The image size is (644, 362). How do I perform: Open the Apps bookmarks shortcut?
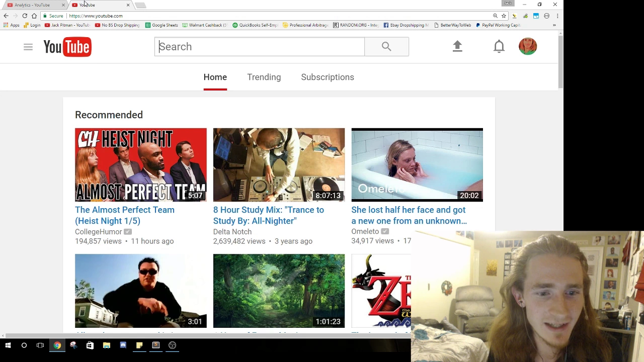coord(12,25)
